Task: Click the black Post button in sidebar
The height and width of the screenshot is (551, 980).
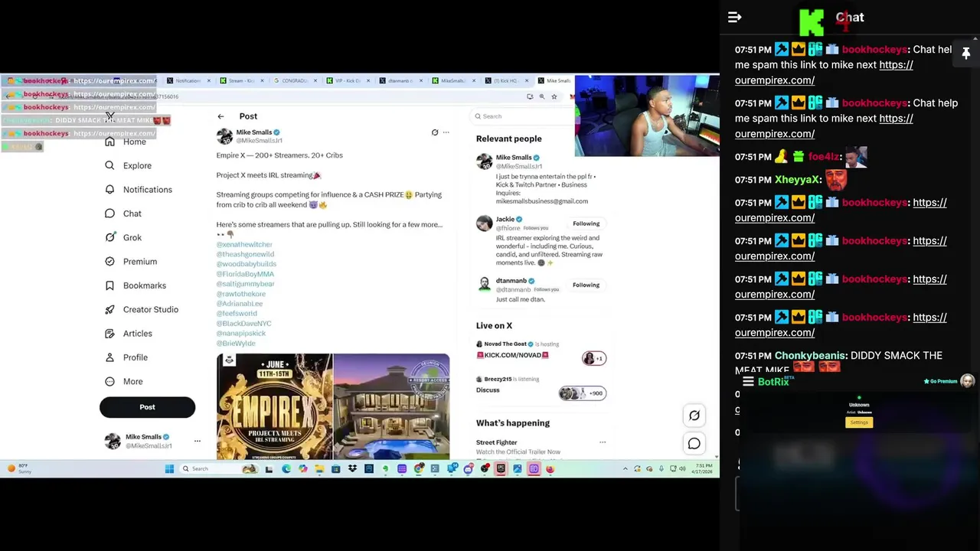Action: pos(147,407)
